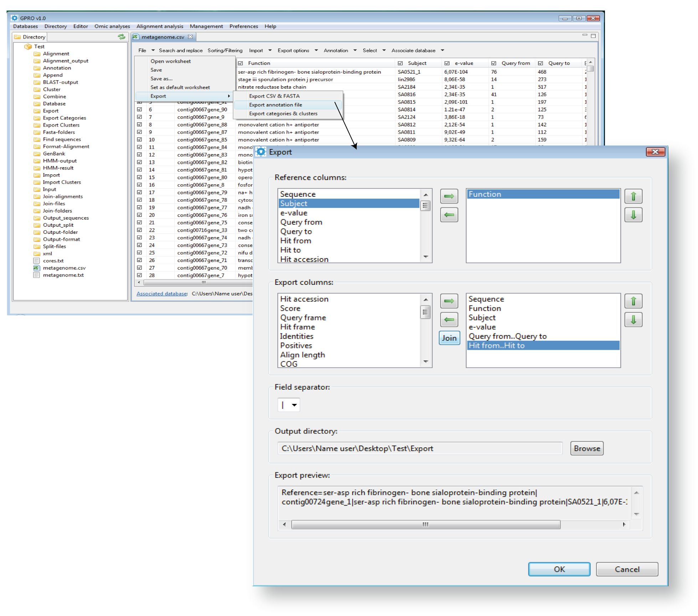Toggle checkbox for row 10
The image size is (698, 616).
pos(139,140)
